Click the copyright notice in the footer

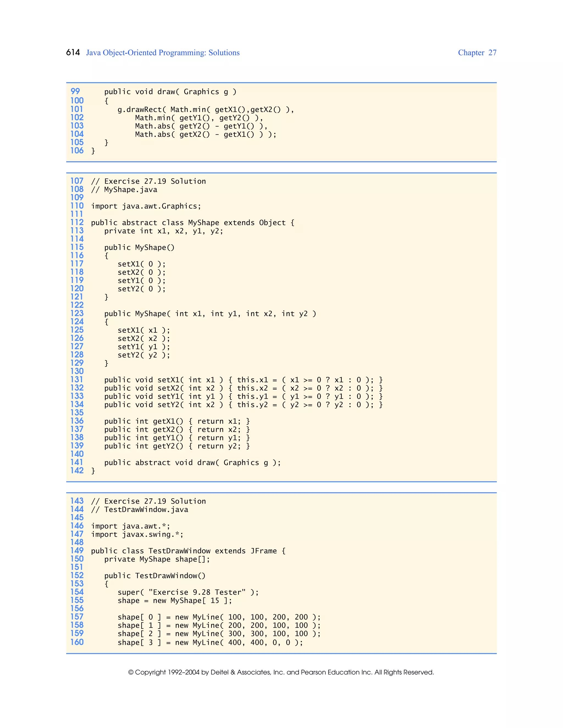(x=281, y=672)
